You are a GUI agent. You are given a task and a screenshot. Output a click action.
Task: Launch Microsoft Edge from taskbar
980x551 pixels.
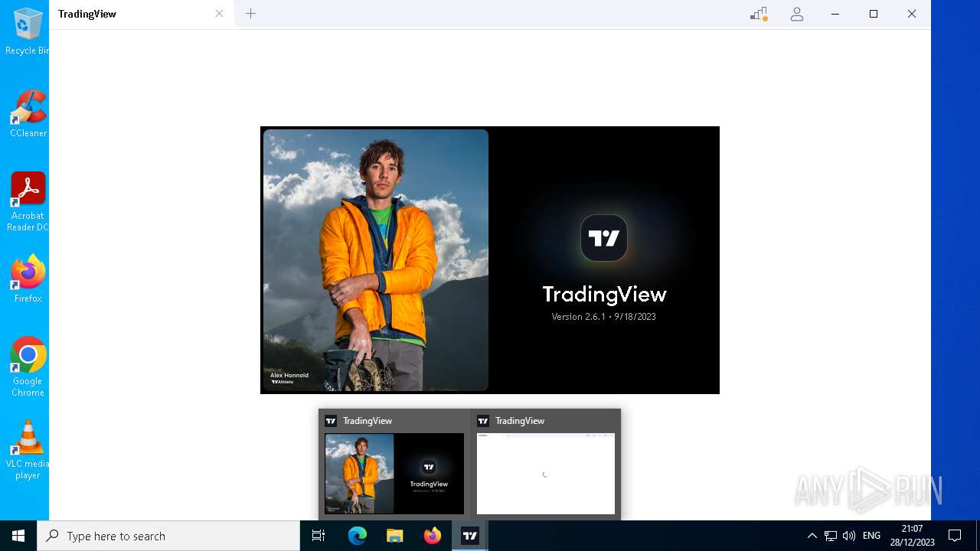(358, 536)
